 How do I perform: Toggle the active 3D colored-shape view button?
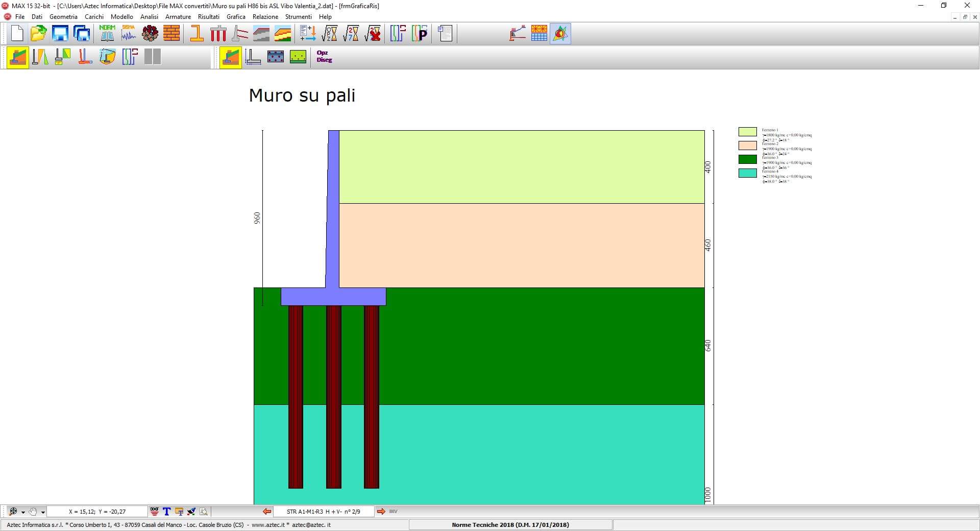(x=560, y=34)
